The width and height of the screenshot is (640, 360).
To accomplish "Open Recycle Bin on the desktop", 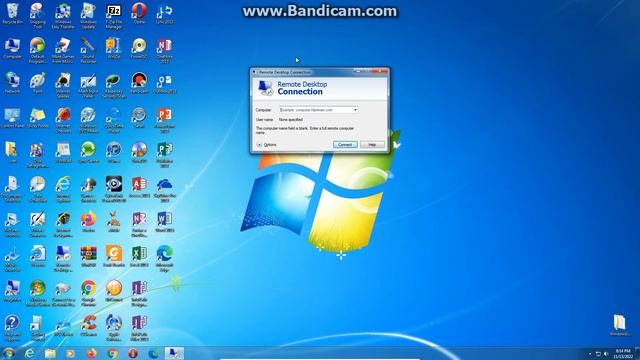I will tap(12, 14).
